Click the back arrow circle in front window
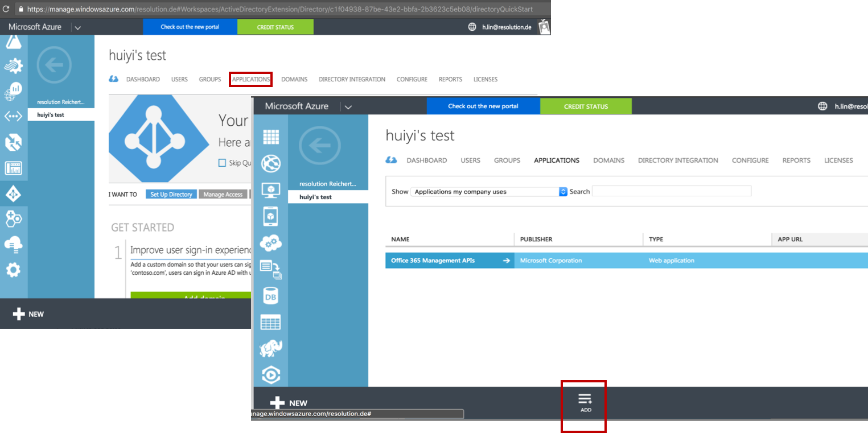Image resolution: width=868 pixels, height=433 pixels. pyautogui.click(x=320, y=147)
